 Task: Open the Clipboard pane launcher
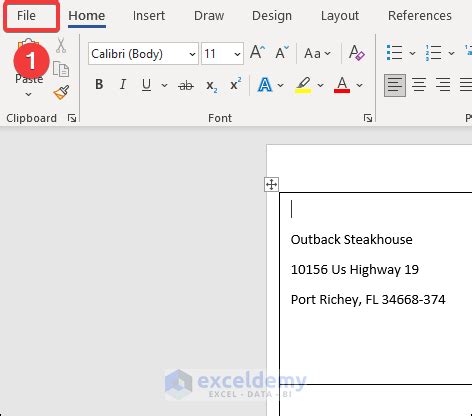[72, 118]
